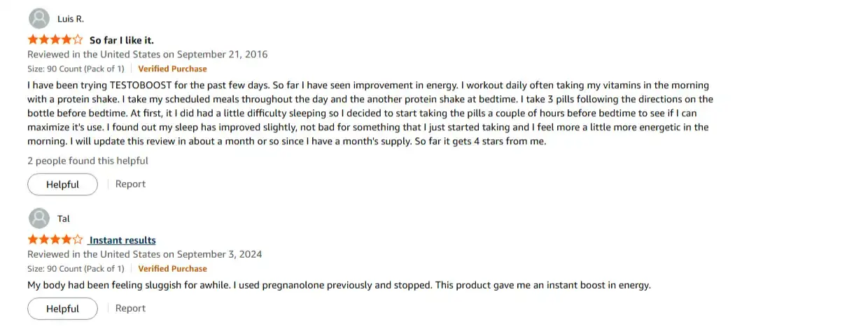Screen dimensions: 868x334
Task: Click the star rating on Luis R.'s review
Action: tap(55, 40)
